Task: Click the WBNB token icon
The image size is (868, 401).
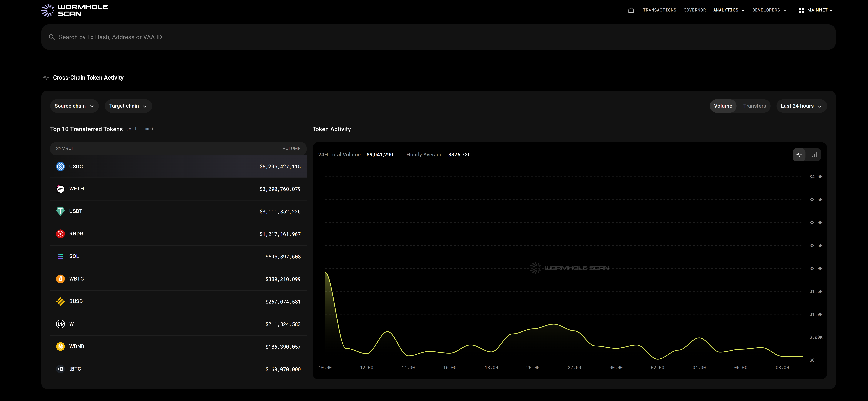Action: tap(60, 346)
